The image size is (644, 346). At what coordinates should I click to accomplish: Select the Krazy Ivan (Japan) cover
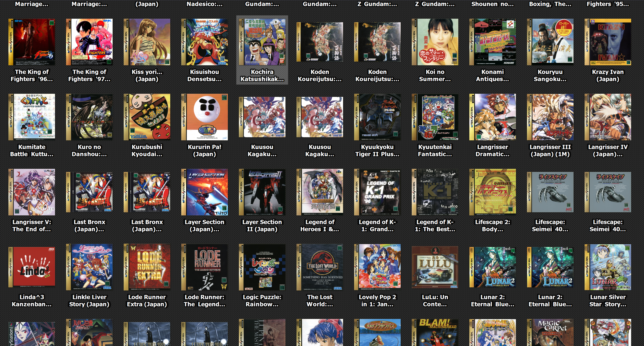point(608,42)
